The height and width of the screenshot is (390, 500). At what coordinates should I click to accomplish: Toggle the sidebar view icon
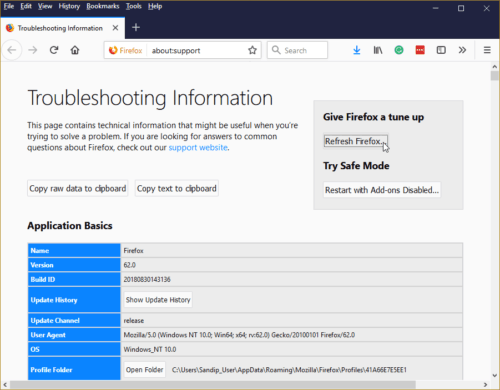441,50
